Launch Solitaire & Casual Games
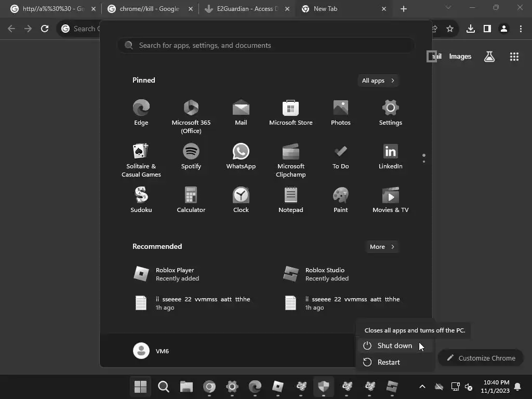 pyautogui.click(x=141, y=161)
